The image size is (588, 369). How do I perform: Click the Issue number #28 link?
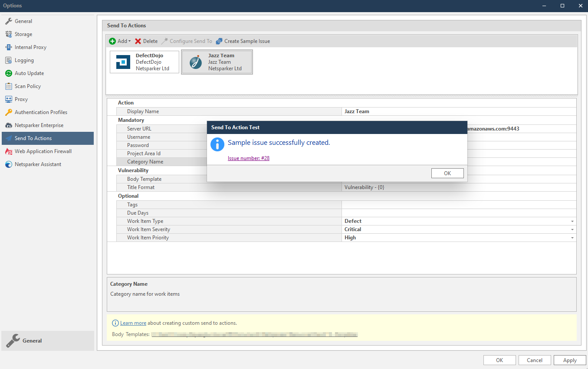tap(248, 158)
